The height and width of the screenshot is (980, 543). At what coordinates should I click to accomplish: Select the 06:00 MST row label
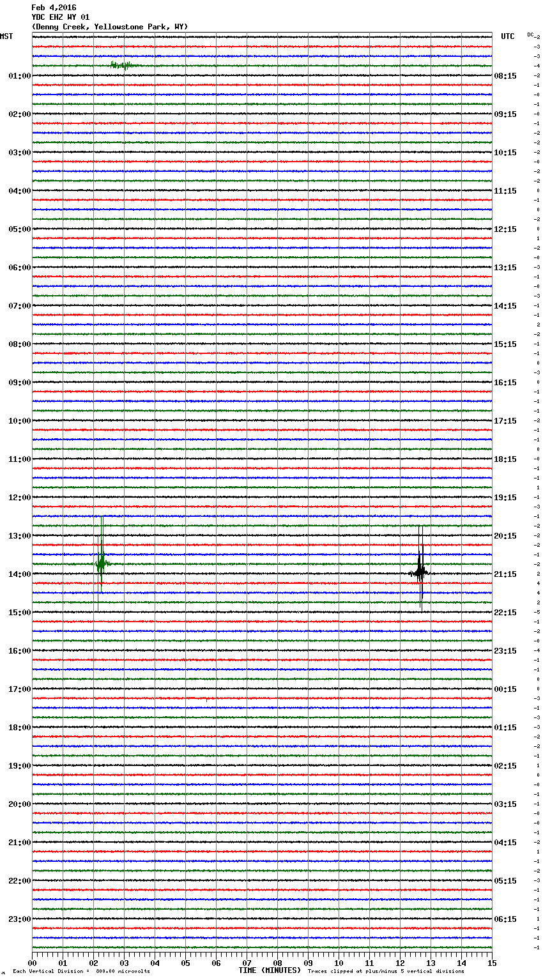[x=19, y=268]
